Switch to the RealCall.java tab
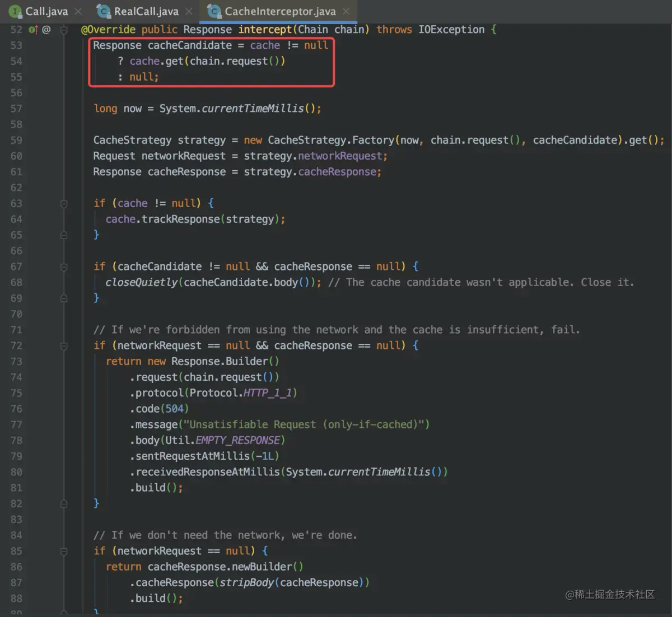Screen dimensions: 672x617 coord(146,11)
